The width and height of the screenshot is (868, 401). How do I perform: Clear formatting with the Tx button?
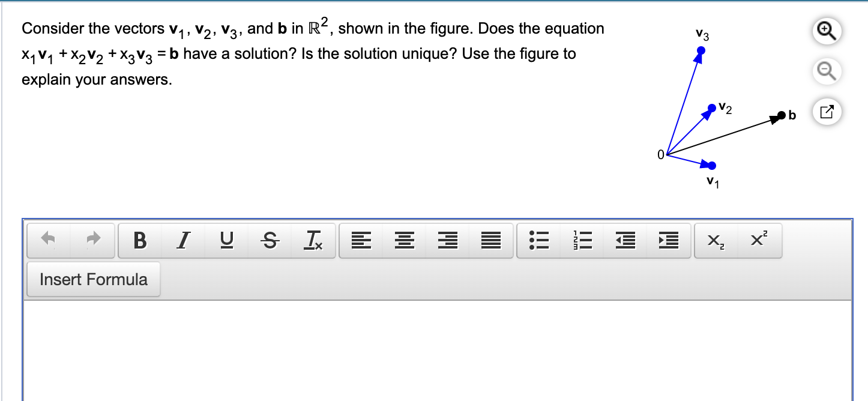pyautogui.click(x=313, y=241)
